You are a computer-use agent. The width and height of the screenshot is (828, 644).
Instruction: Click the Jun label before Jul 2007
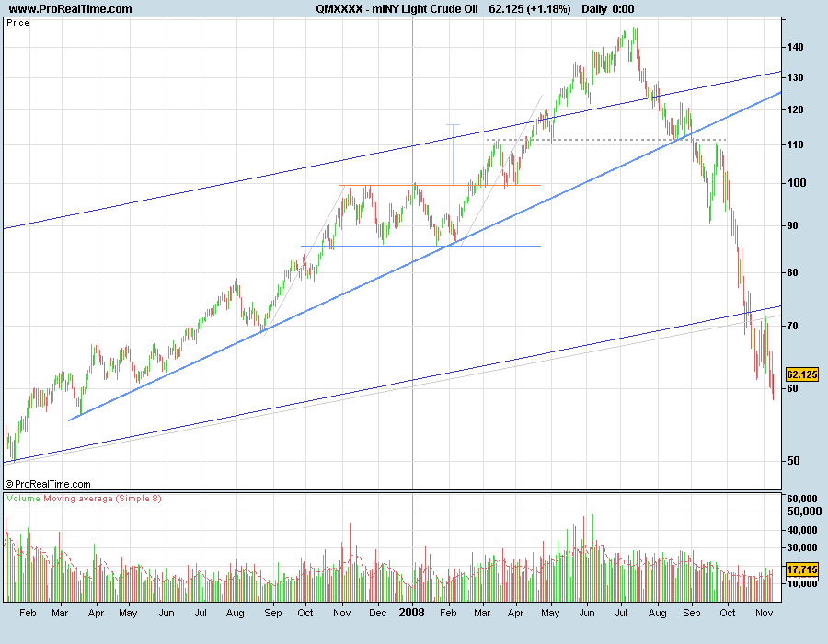(x=167, y=613)
